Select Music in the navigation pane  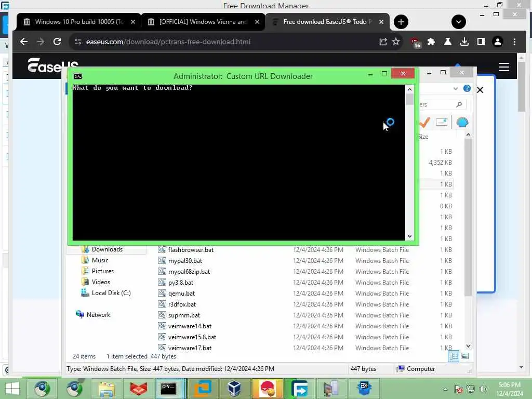pos(100,260)
